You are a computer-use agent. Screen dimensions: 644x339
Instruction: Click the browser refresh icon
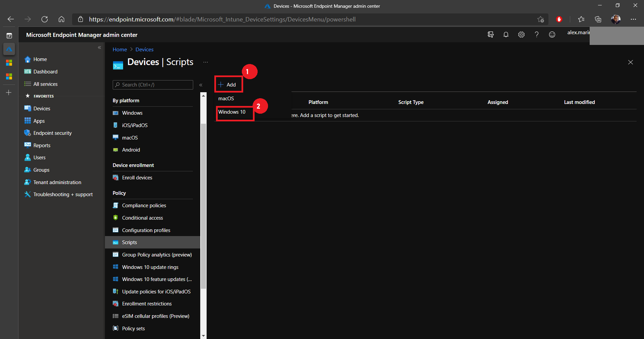click(x=45, y=19)
